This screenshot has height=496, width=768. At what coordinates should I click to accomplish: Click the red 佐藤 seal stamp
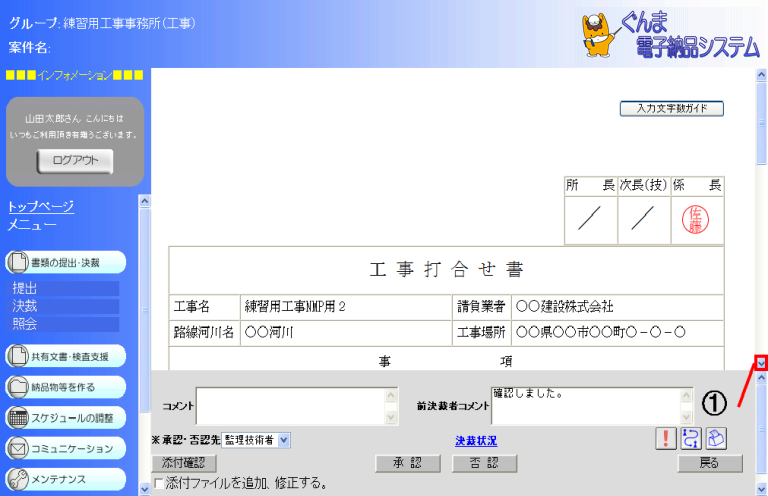tap(696, 219)
